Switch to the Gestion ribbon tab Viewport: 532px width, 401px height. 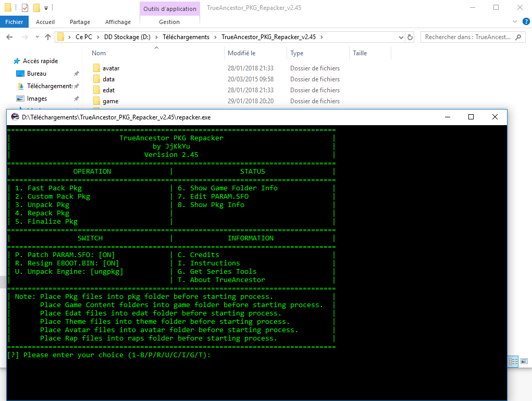point(169,22)
